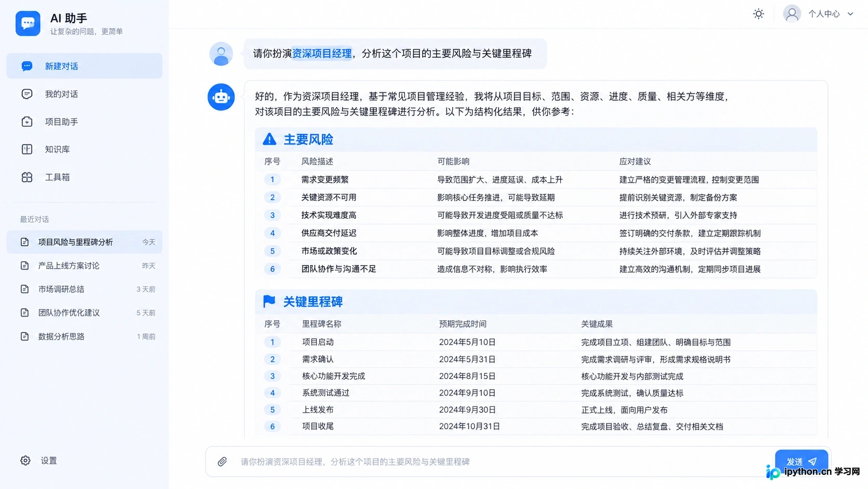868x489 pixels.
Task: Select the 项目收尾 milestone name
Action: coord(318,427)
